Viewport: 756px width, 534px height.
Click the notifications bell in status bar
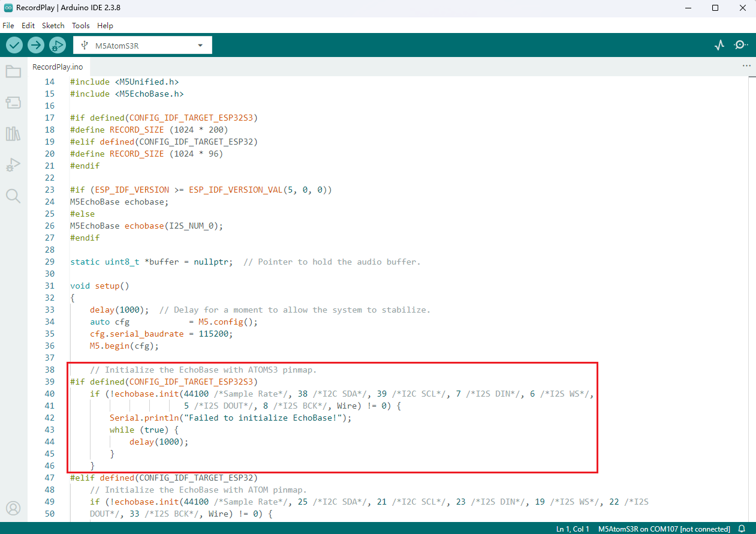coord(742,529)
